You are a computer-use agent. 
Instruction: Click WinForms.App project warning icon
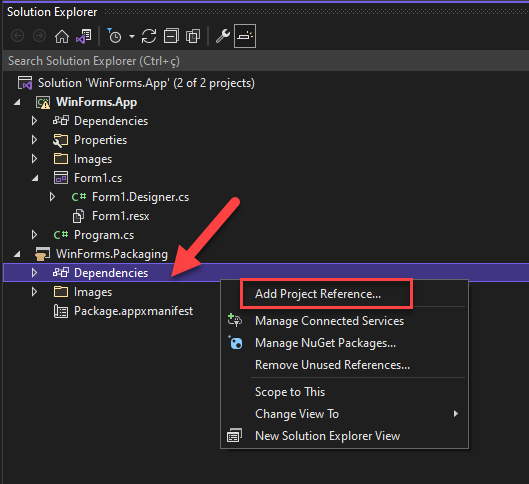43,103
